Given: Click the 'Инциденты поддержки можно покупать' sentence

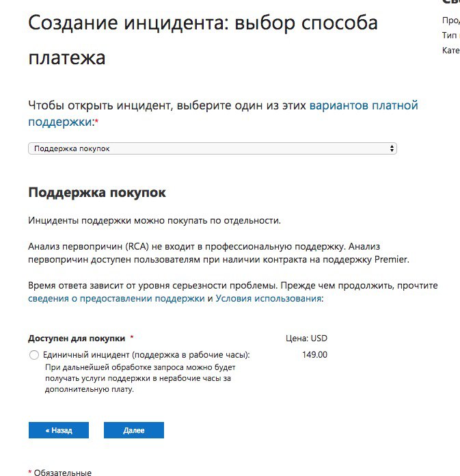Looking at the screenshot, I should (154, 220).
